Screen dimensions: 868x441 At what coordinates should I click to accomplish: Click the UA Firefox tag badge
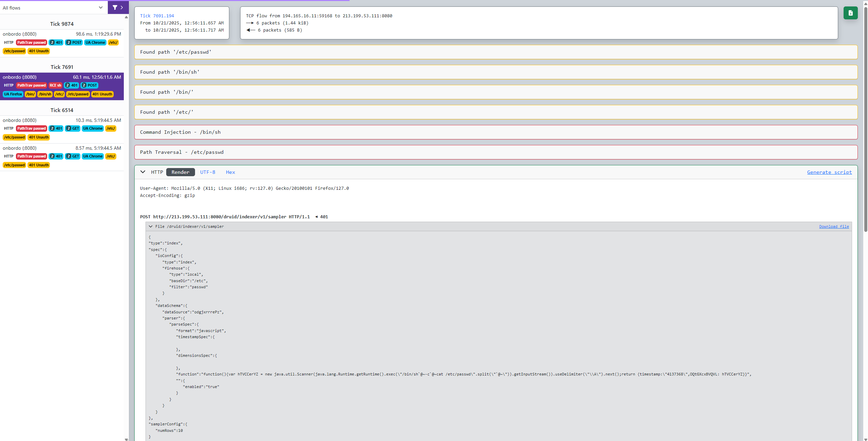point(13,94)
